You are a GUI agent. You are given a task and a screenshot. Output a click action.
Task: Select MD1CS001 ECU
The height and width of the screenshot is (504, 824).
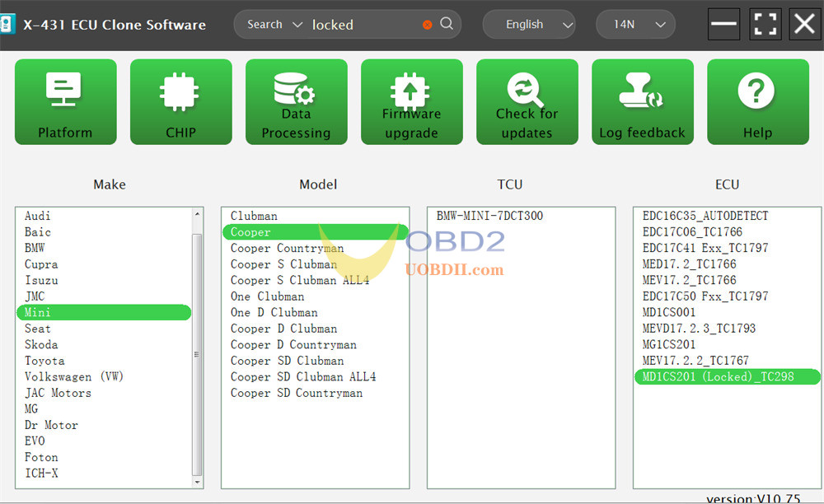(728, 312)
